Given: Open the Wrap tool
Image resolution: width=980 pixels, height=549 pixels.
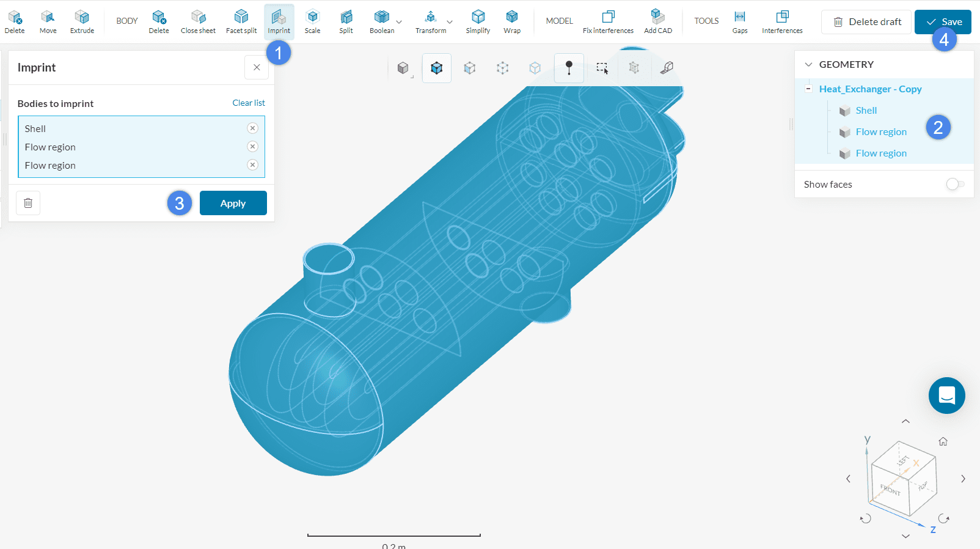Looking at the screenshot, I should click(512, 21).
